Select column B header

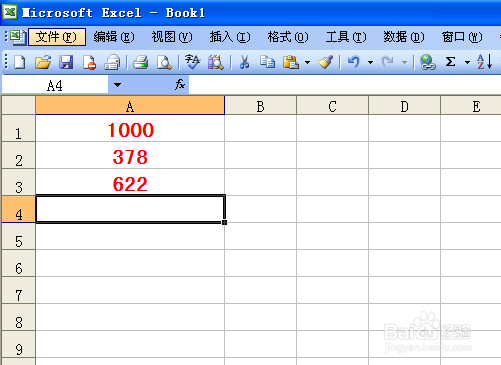260,106
